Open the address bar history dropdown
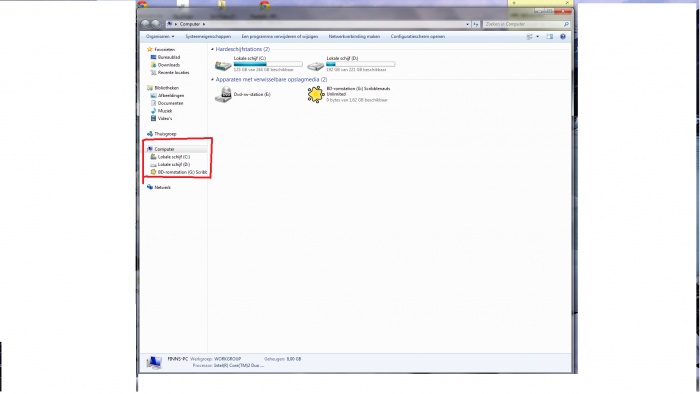The height and width of the screenshot is (394, 700). 467,24
